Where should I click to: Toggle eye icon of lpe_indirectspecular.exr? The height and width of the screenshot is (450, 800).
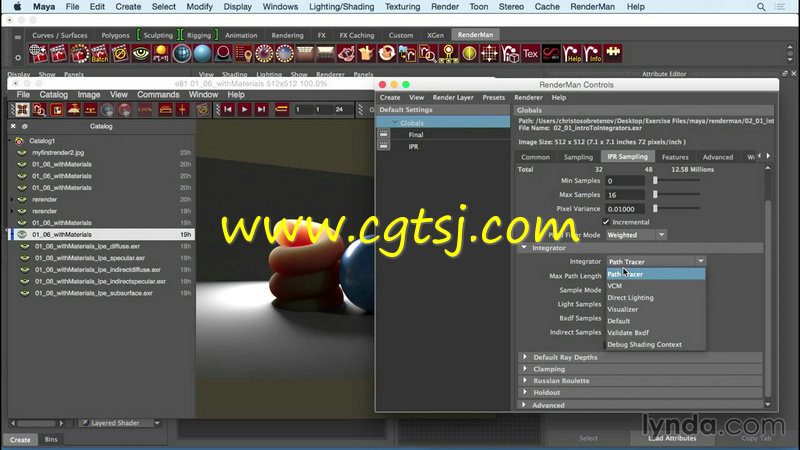24,282
